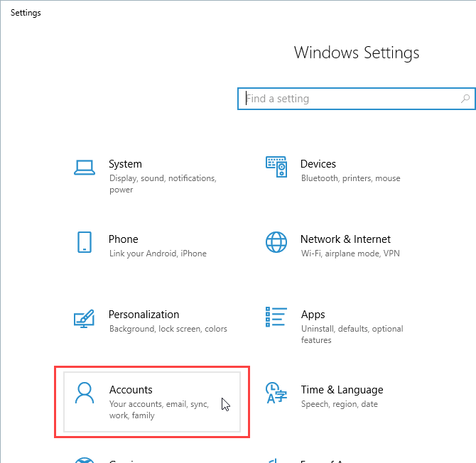Click the search magnifier icon
Image resolution: width=476 pixels, height=463 pixels.
tap(465, 99)
